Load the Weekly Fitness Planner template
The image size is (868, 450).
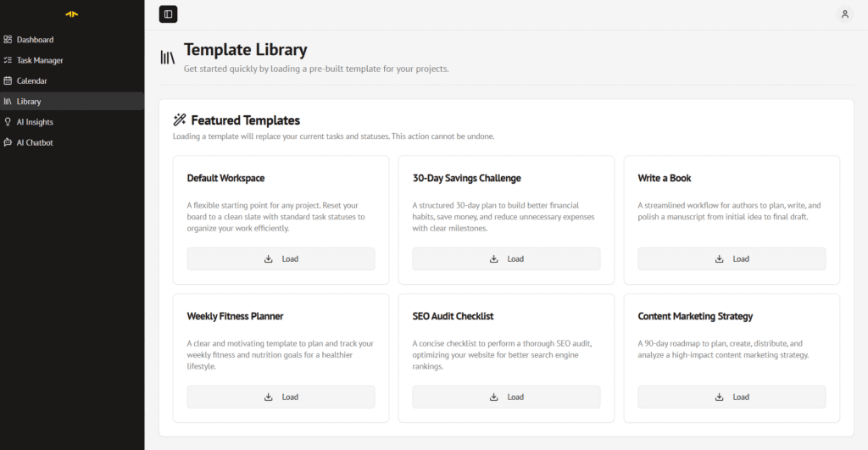pos(281,397)
